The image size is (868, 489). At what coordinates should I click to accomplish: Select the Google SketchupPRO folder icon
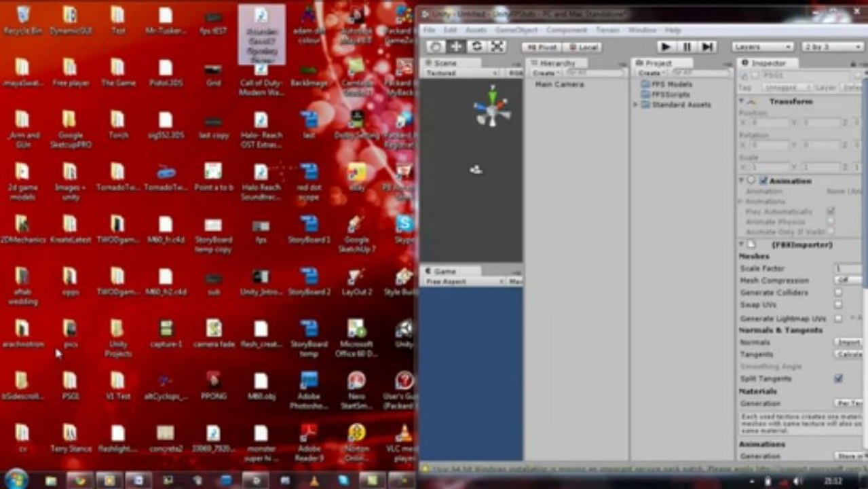71,129
